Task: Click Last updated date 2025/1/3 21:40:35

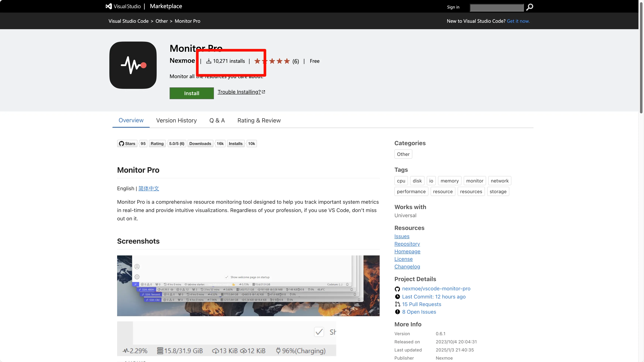Action: [455, 350]
